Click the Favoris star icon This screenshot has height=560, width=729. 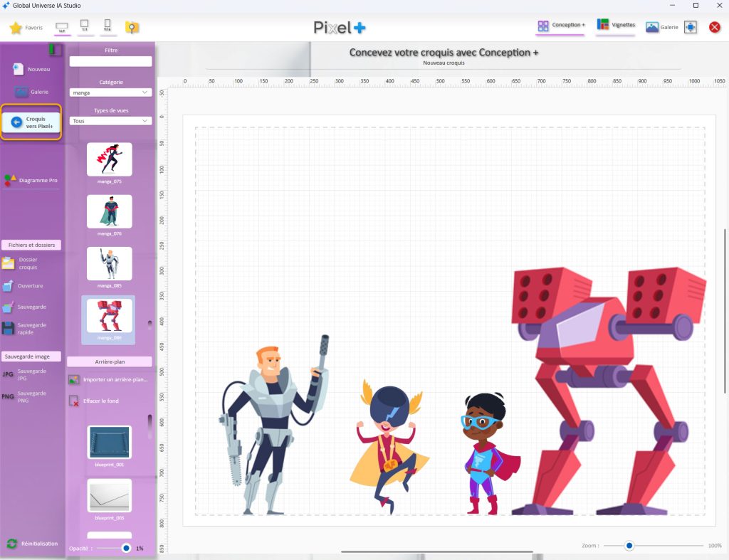(16, 28)
